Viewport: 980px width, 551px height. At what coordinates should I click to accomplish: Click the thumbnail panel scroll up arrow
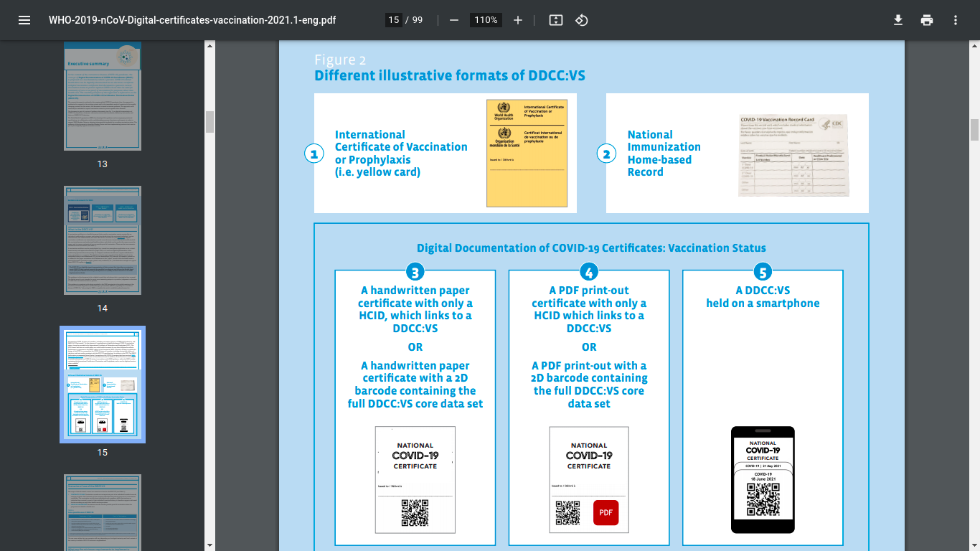tap(209, 46)
